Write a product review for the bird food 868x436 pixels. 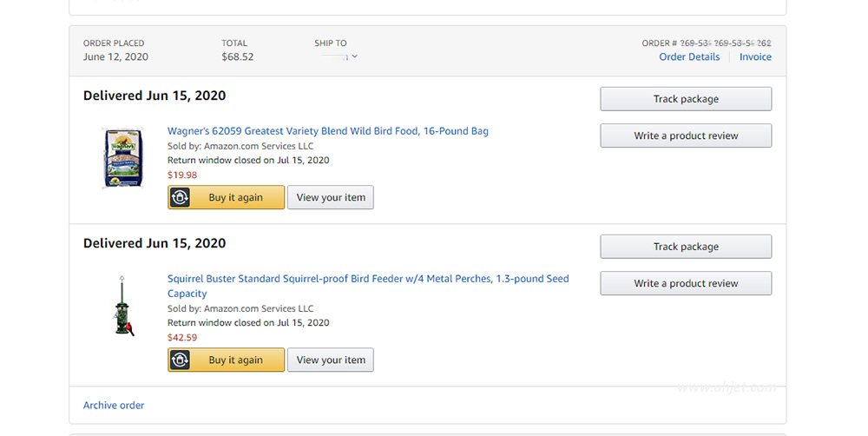click(686, 135)
